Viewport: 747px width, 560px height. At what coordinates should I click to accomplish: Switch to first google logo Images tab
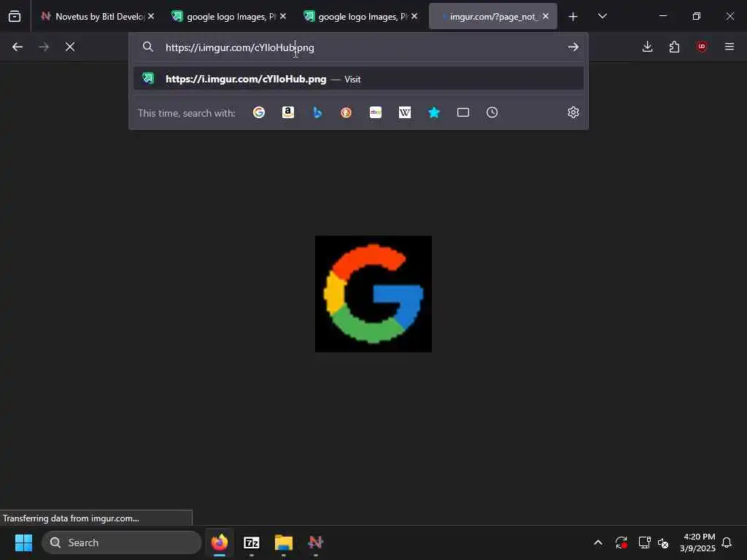(225, 16)
